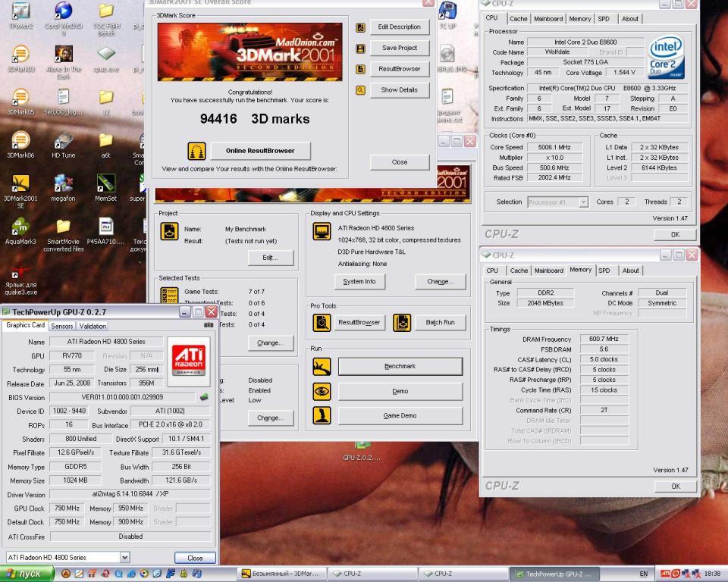
Task: Click the monitor icon in Display and CPU Settings
Action: (322, 231)
